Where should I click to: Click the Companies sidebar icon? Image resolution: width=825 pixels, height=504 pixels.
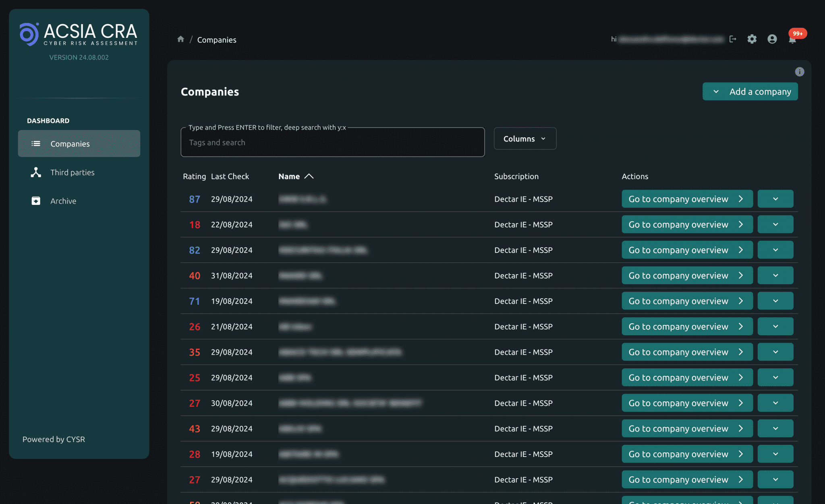35,143
